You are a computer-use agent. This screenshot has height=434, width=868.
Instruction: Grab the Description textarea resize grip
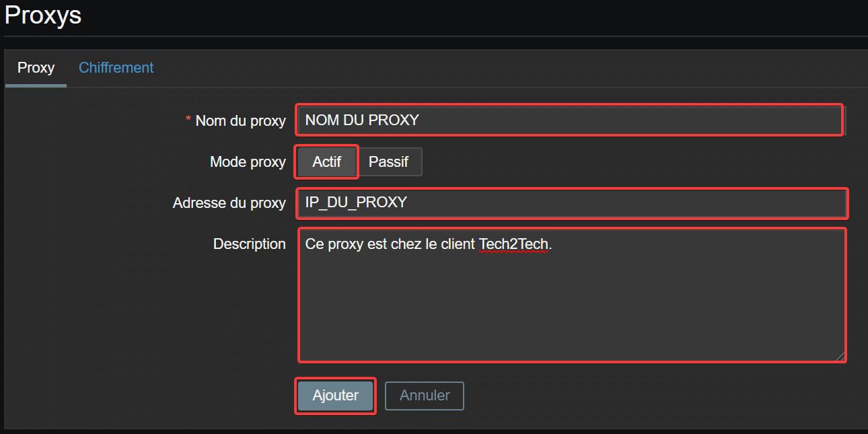click(x=840, y=356)
